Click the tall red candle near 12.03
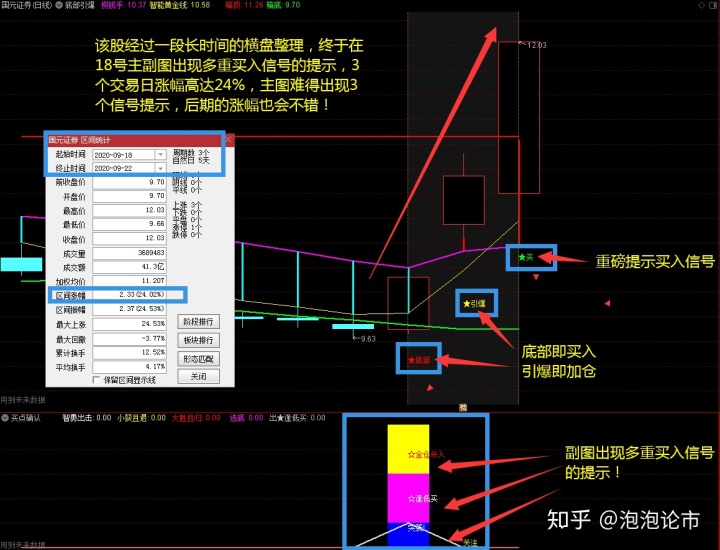Screen dimensions: 720x550 [x=519, y=118]
